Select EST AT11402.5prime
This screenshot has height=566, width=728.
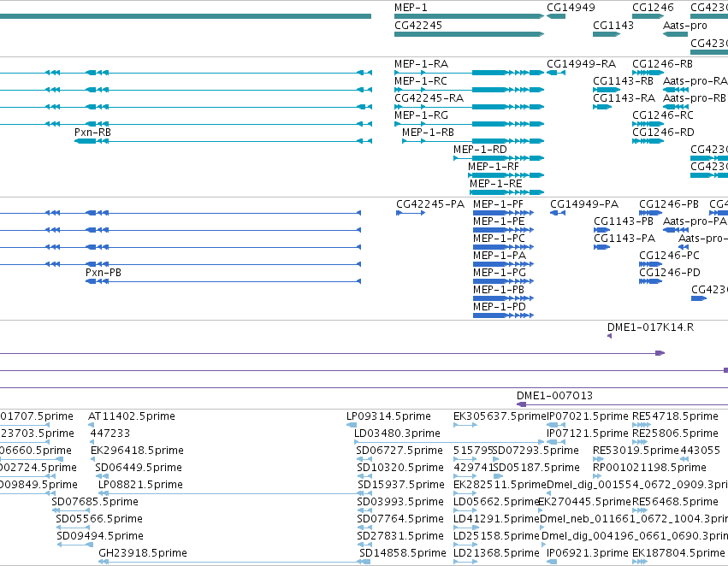[132, 416]
